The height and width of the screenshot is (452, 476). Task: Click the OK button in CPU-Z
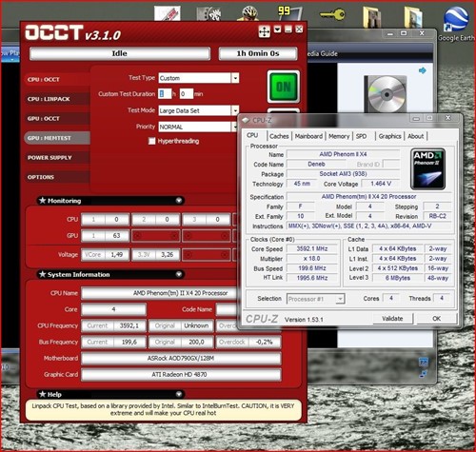point(437,319)
